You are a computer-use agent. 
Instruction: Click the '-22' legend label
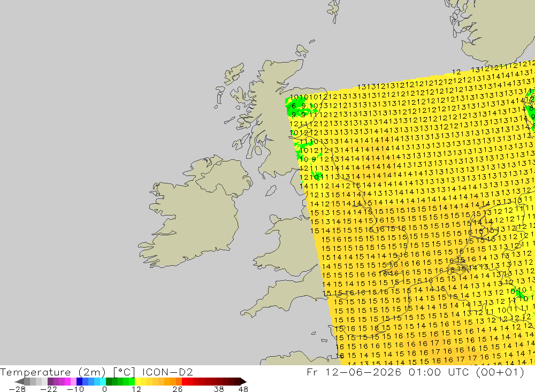point(49,389)
